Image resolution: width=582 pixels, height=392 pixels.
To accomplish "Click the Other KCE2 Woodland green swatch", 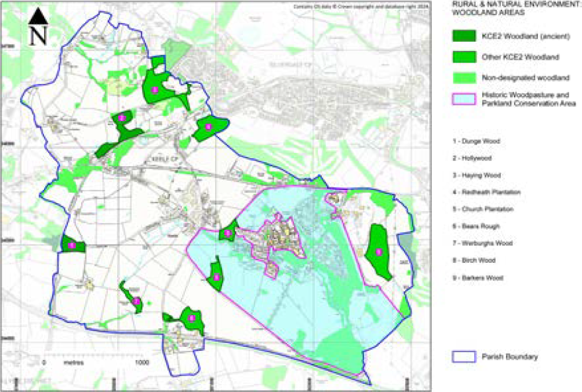I will click(x=464, y=57).
